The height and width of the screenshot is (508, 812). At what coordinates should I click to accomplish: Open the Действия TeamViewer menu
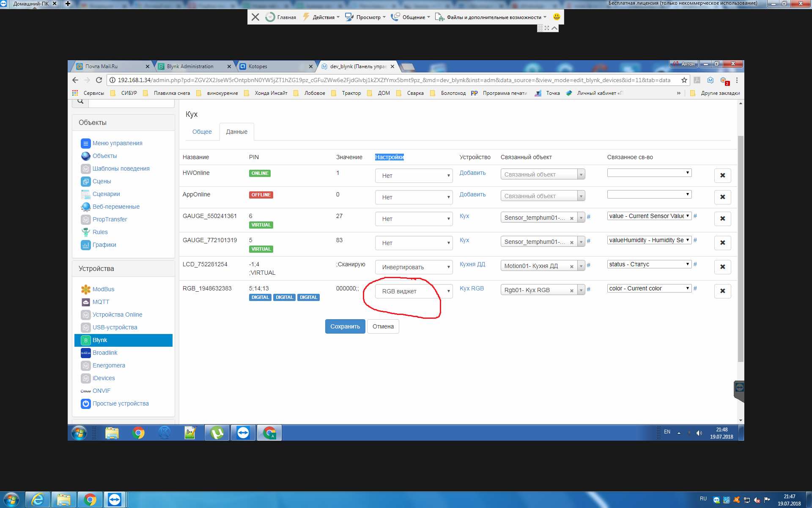(323, 17)
